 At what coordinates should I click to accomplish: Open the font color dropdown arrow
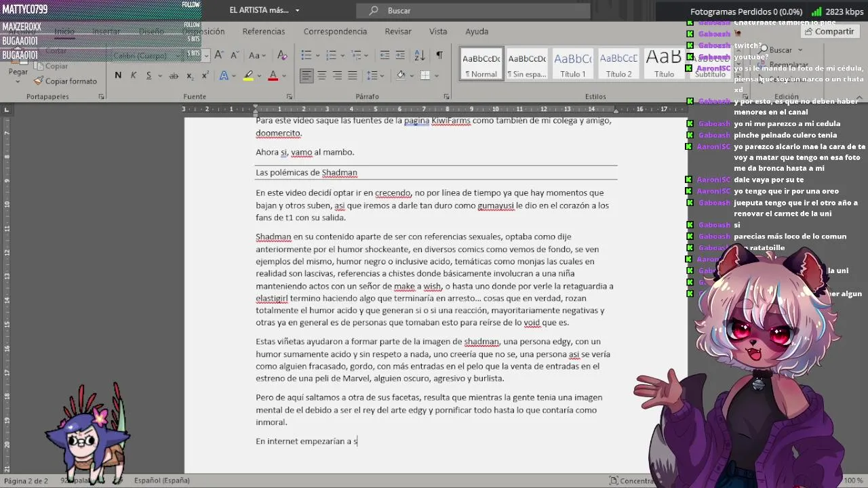pyautogui.click(x=283, y=75)
